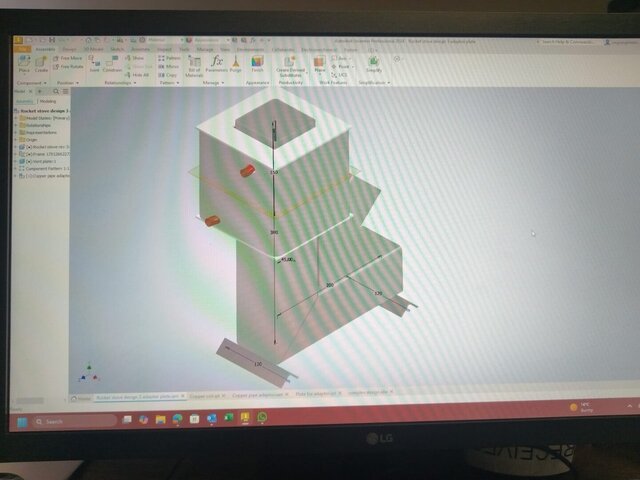Select the Copy component tool

coord(168,75)
